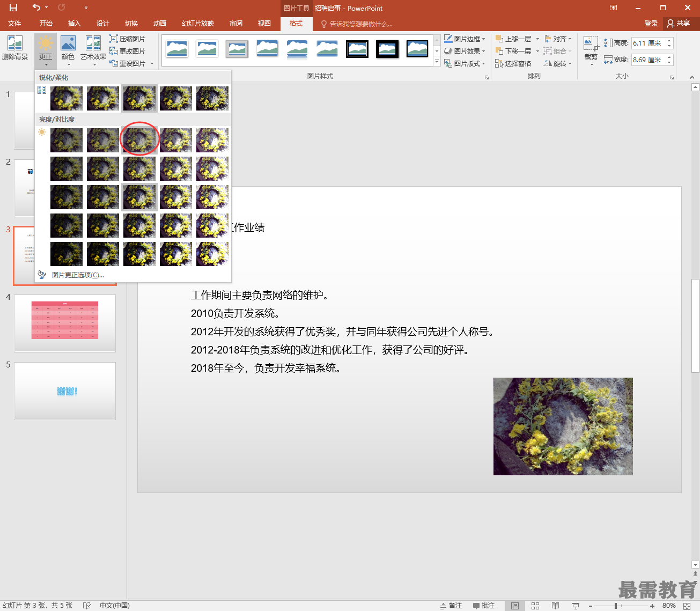Click 登录 sign in
700x611 pixels.
(651, 23)
